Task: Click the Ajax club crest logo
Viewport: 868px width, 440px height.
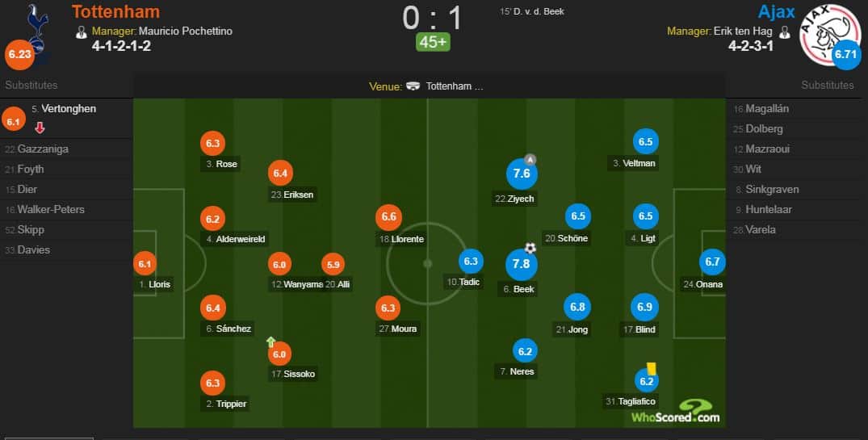Action: [x=828, y=33]
